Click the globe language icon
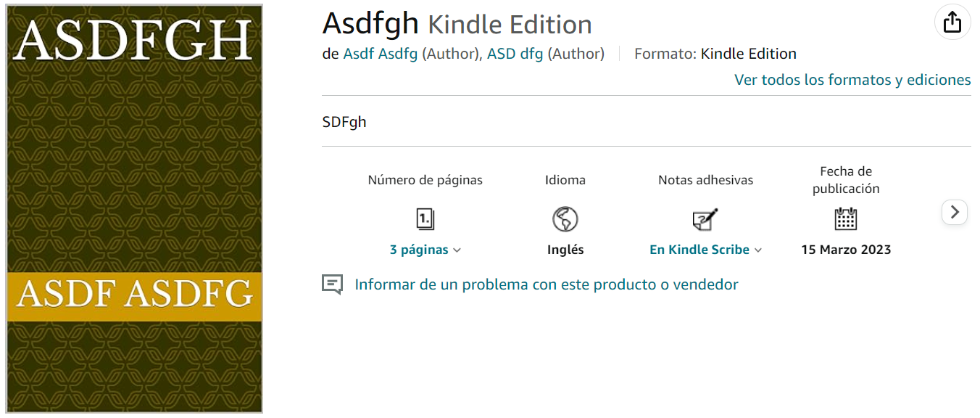Screen dimensions: 980x418 click(x=565, y=218)
